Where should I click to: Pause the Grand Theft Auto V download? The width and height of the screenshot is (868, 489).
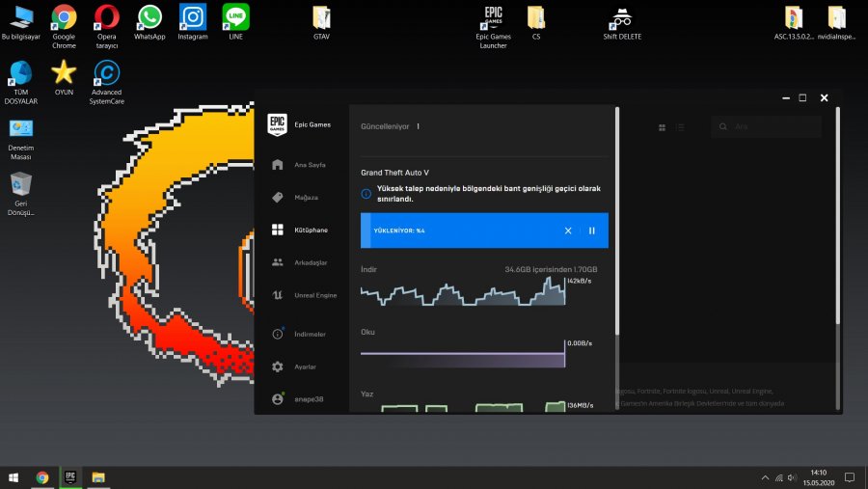(x=592, y=231)
